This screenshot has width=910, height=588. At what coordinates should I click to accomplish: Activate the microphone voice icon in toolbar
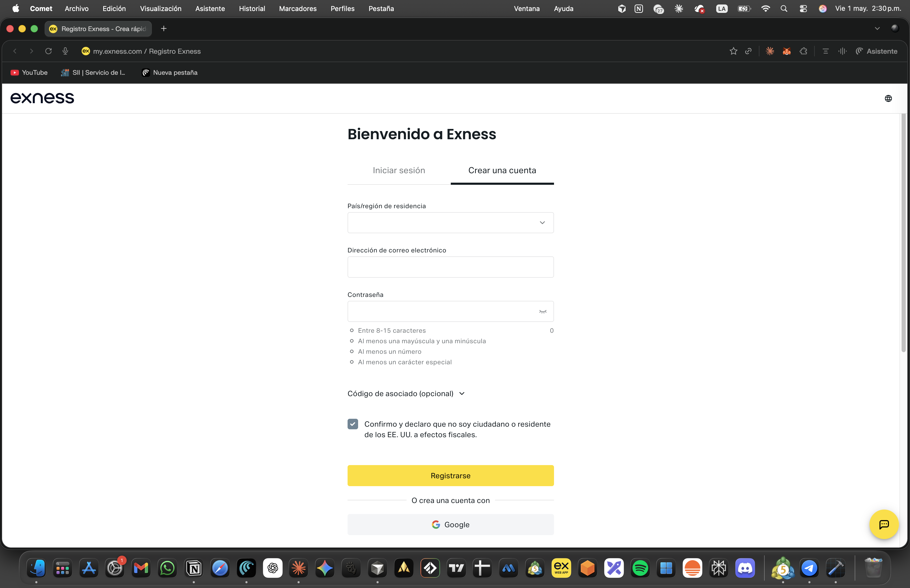[x=65, y=51]
